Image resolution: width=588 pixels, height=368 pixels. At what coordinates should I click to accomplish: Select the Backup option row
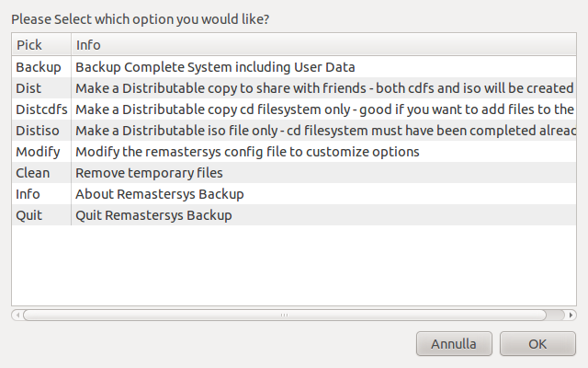coord(39,67)
